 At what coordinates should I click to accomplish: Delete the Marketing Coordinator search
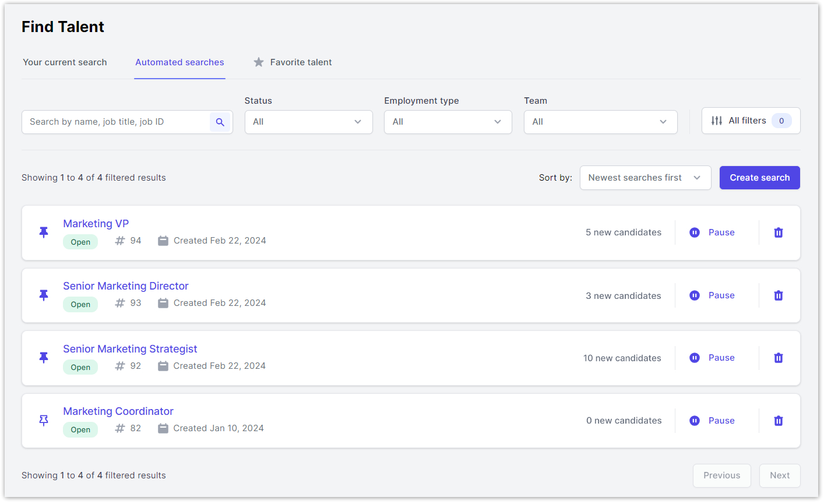(x=778, y=421)
